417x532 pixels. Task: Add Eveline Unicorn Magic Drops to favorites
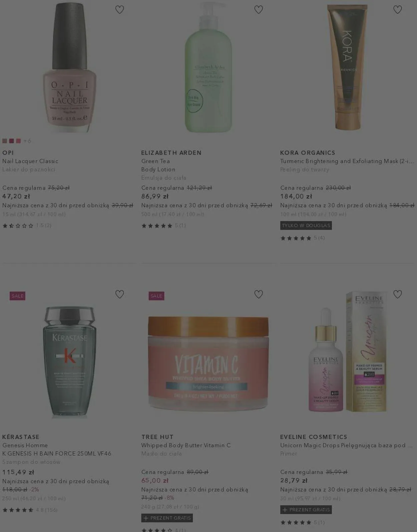coord(397,294)
